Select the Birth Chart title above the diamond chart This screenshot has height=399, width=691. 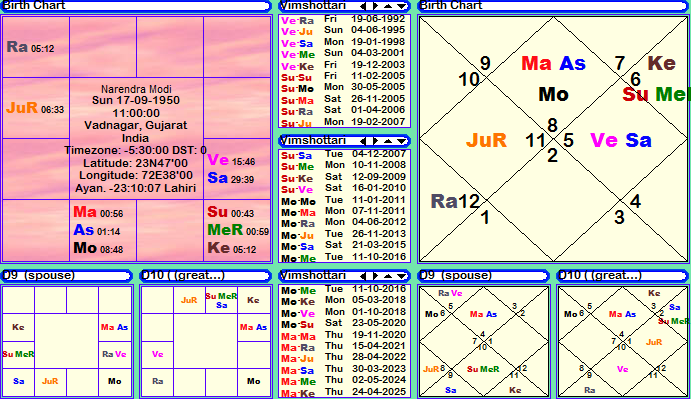pos(450,5)
